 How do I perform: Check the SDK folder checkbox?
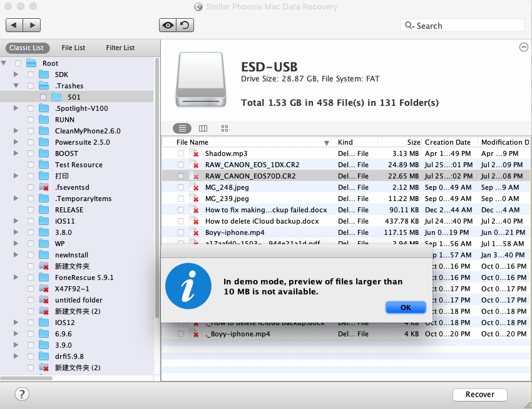(x=31, y=75)
